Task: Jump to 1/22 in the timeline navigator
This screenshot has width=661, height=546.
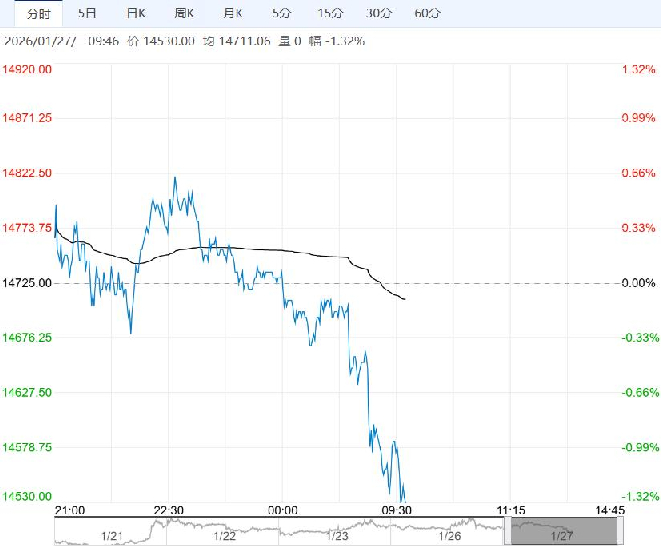Action: (x=226, y=534)
